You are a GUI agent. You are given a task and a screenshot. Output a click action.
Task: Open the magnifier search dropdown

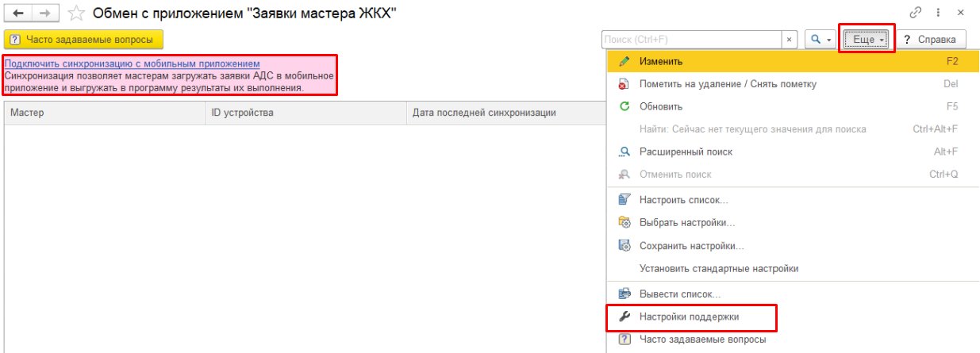click(x=820, y=39)
